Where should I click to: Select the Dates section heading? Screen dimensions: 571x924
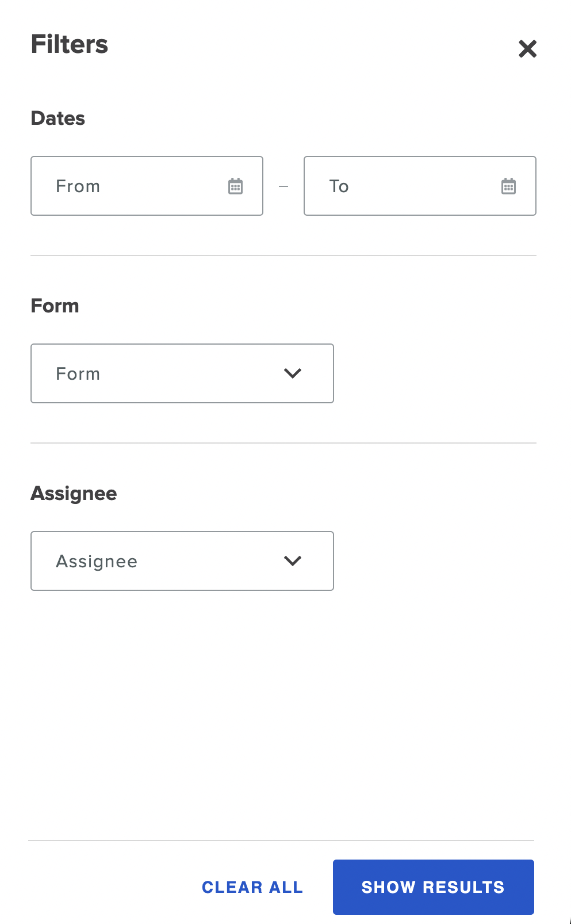point(58,118)
